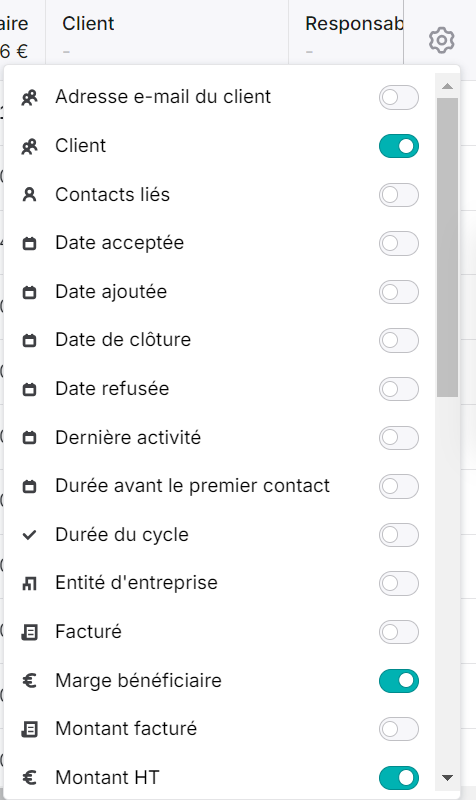Click the building icon beside Entité d'entreprise
Screen dimensions: 476x800
click(x=30, y=583)
